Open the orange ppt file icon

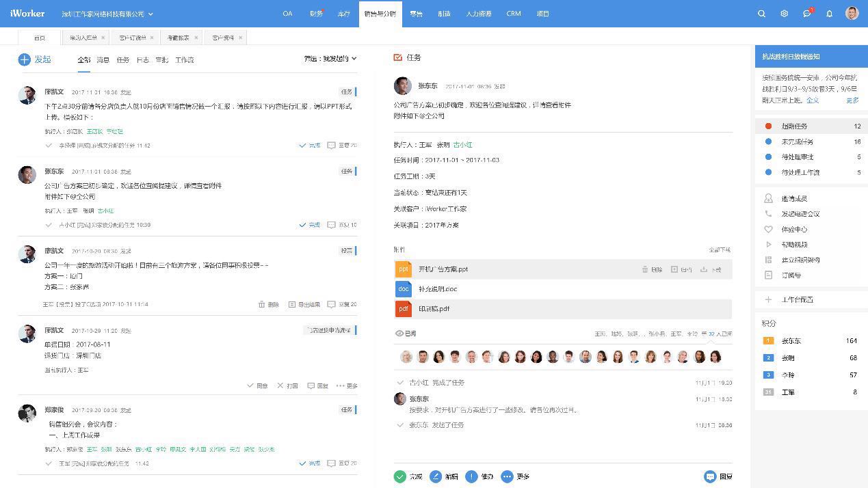click(404, 269)
